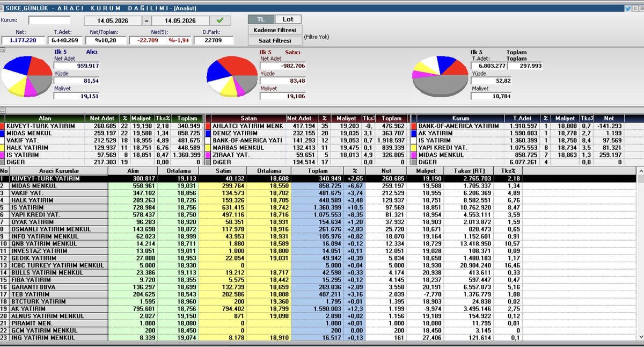The width and height of the screenshot is (644, 347).
Task: Click the Satan table header
Action: (247, 118)
